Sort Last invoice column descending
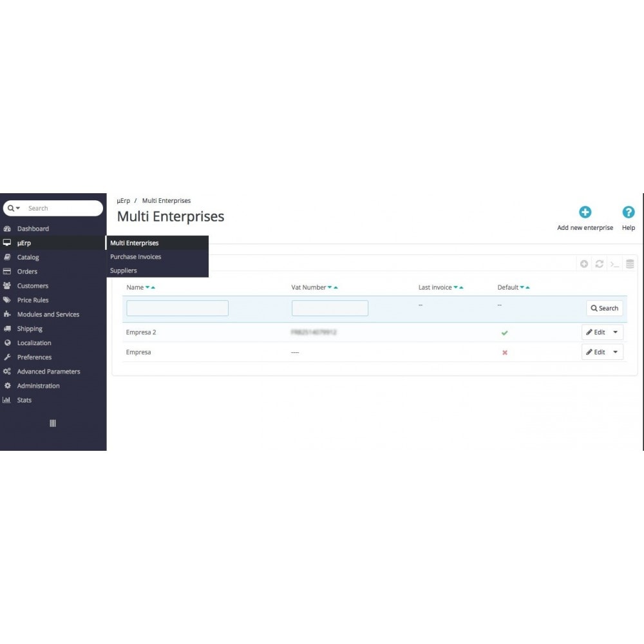The height and width of the screenshot is (644, 644). pos(455,287)
